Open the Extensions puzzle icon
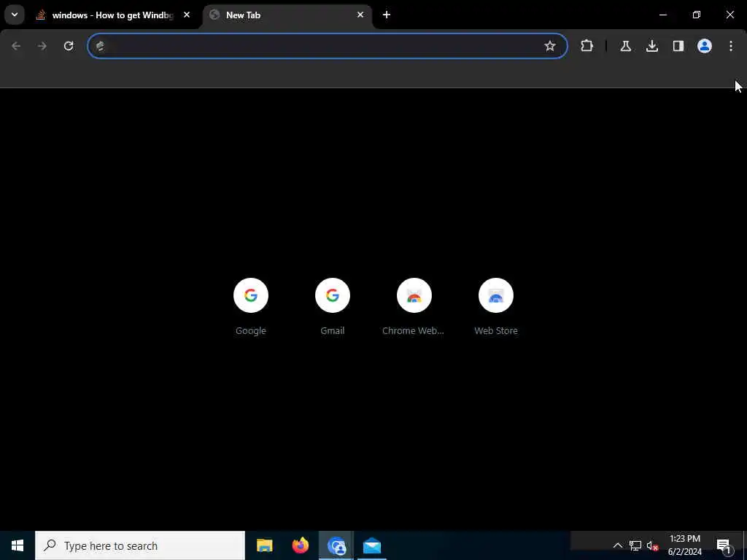This screenshot has width=747, height=560. pos(587,46)
